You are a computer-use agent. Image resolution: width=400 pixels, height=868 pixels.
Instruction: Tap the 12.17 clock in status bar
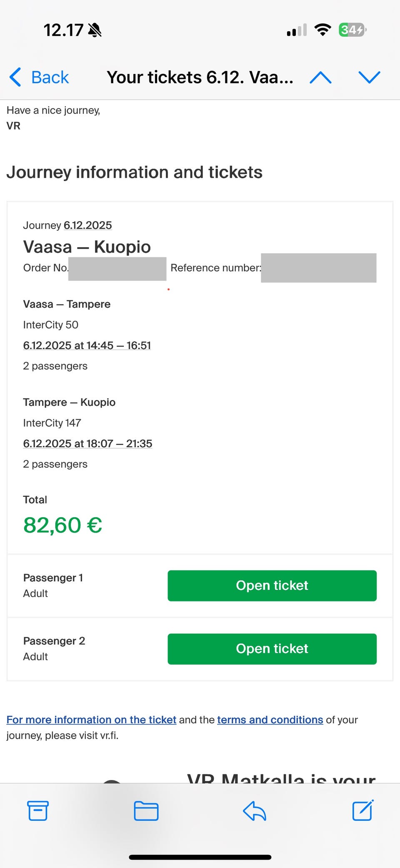[64, 30]
